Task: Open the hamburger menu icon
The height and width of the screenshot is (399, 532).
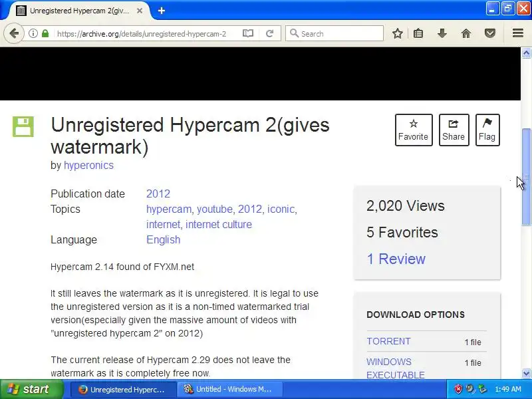Action: (518, 33)
